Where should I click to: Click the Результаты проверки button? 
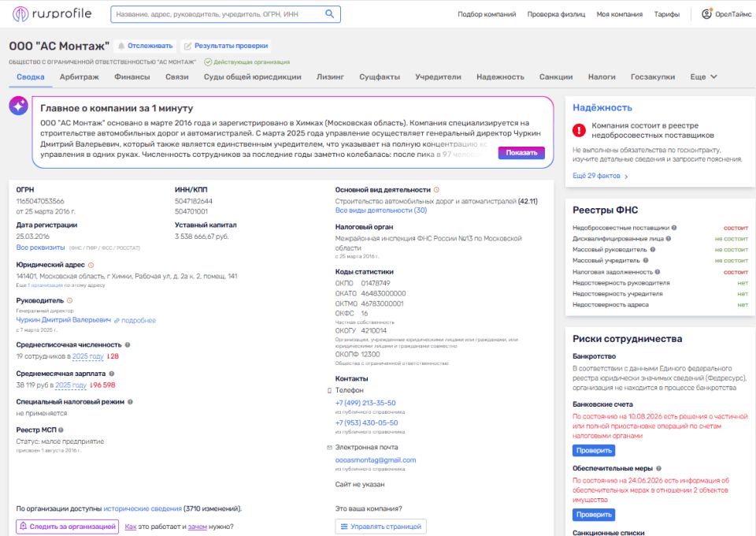click(226, 46)
